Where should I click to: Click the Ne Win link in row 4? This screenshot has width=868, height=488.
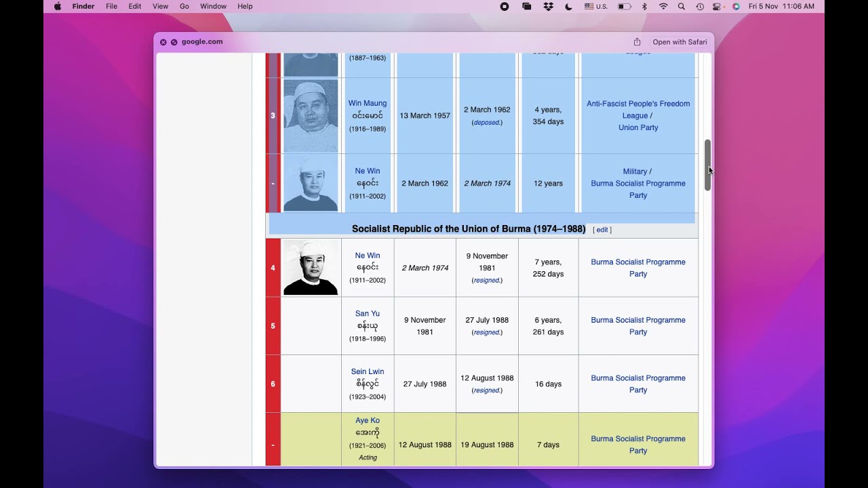tap(368, 256)
